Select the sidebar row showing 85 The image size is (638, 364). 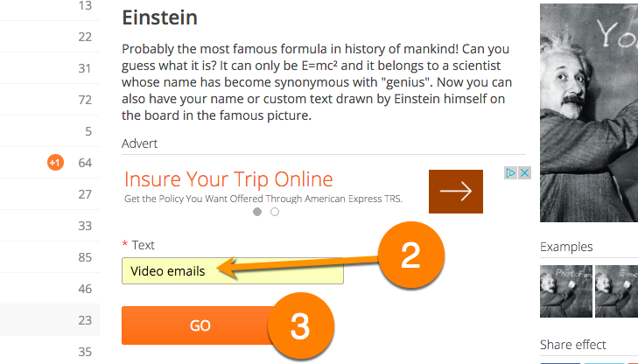[x=50, y=257]
